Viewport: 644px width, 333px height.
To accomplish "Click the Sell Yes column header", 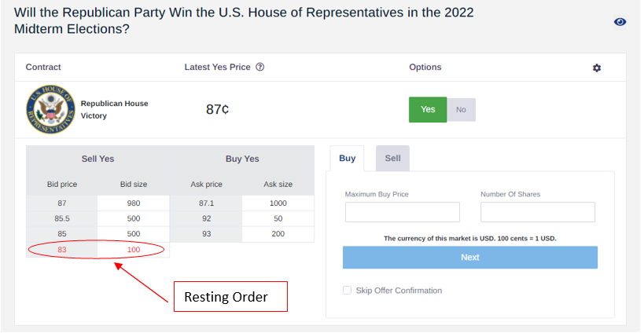I will click(x=98, y=159).
